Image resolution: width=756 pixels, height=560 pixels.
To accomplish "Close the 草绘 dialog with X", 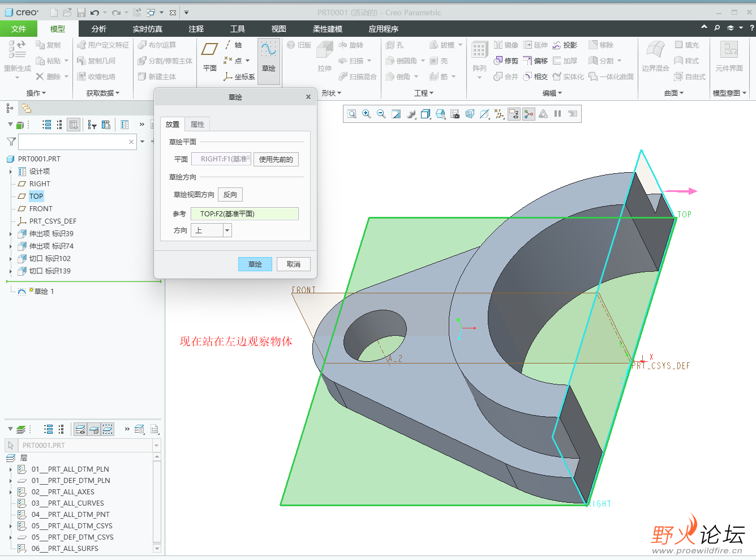I will coord(308,97).
